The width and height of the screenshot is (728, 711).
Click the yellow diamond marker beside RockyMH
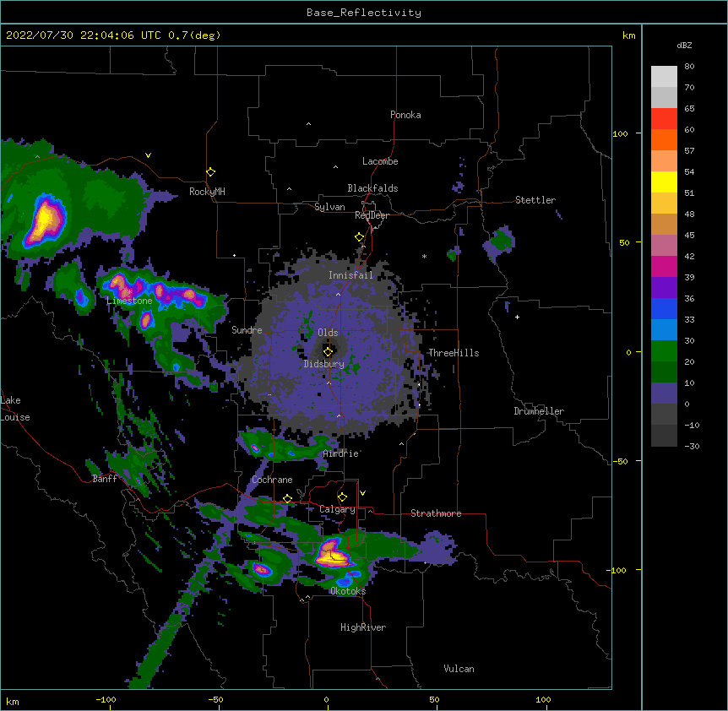tap(210, 172)
